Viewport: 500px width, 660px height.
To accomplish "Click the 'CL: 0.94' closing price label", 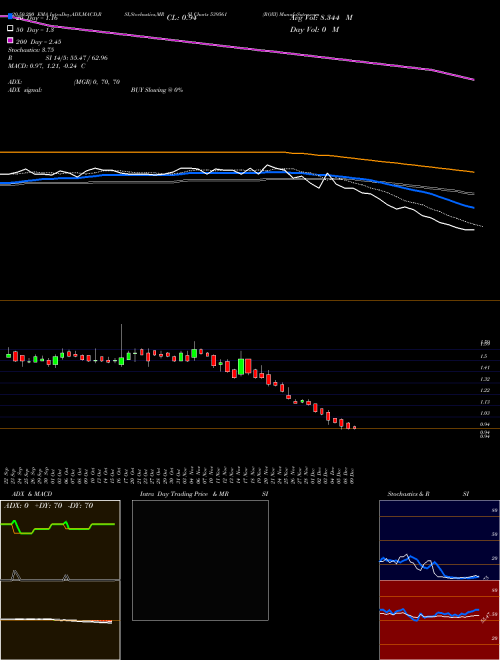I will coord(181,18).
